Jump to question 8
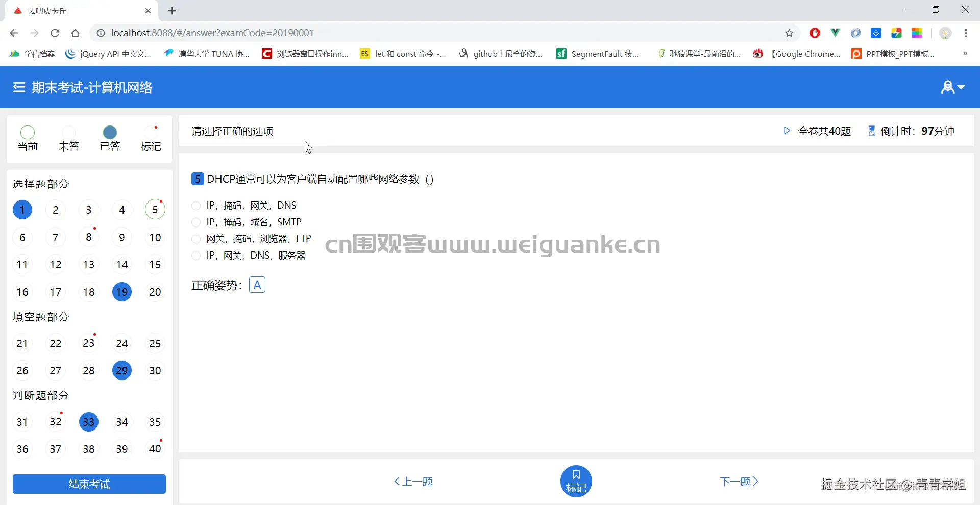980x505 pixels. 89,237
